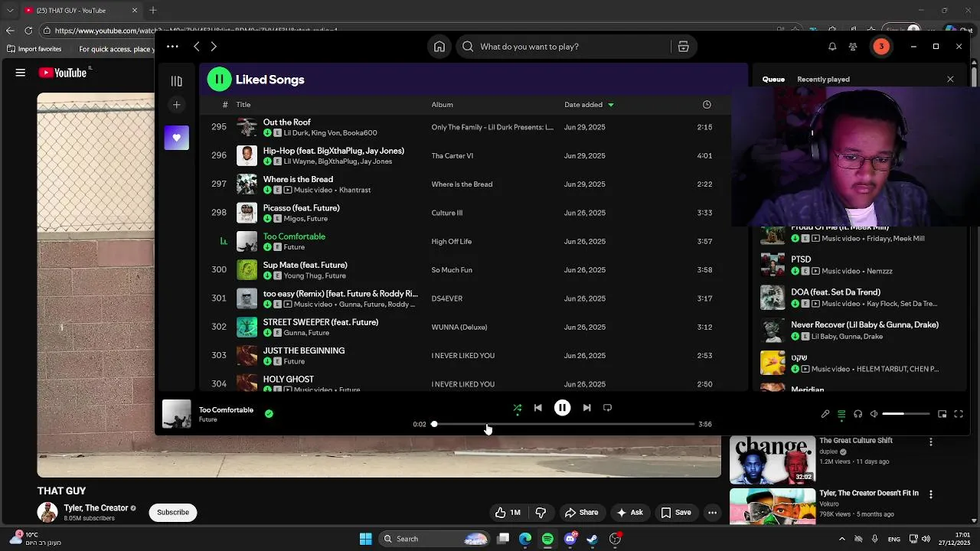The image size is (980, 551).
Task: Click YouTube Ask button
Action: tap(630, 513)
